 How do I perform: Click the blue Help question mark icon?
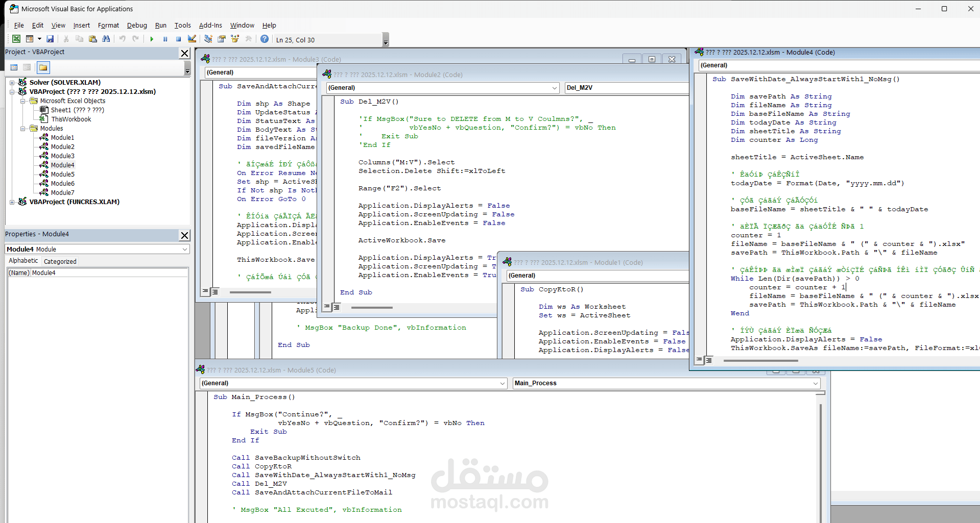265,39
